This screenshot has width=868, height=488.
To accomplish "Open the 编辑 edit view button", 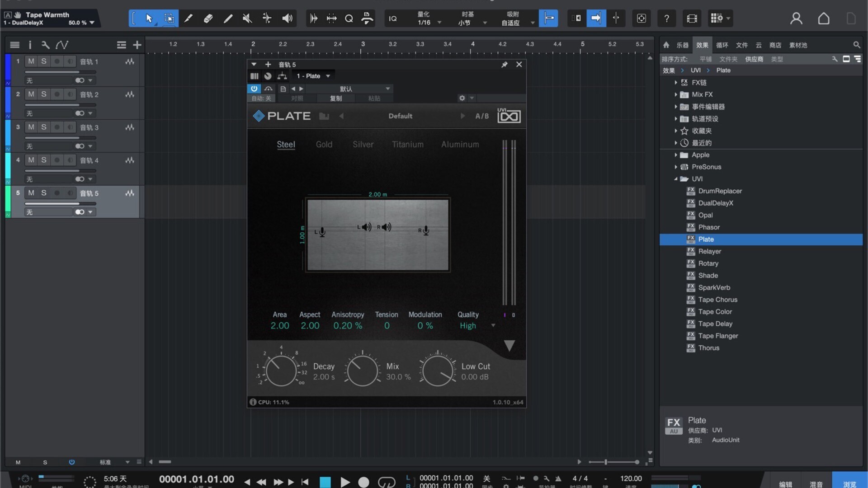I will point(786,484).
